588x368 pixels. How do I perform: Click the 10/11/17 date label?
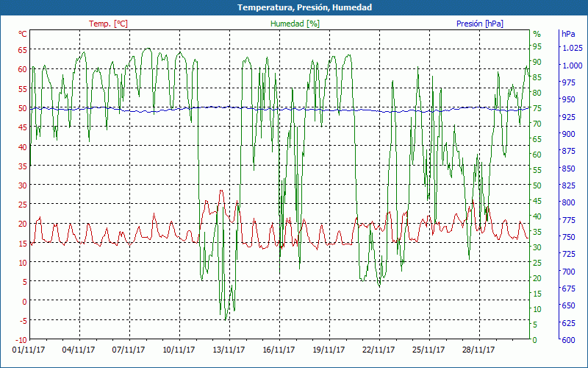(179, 350)
